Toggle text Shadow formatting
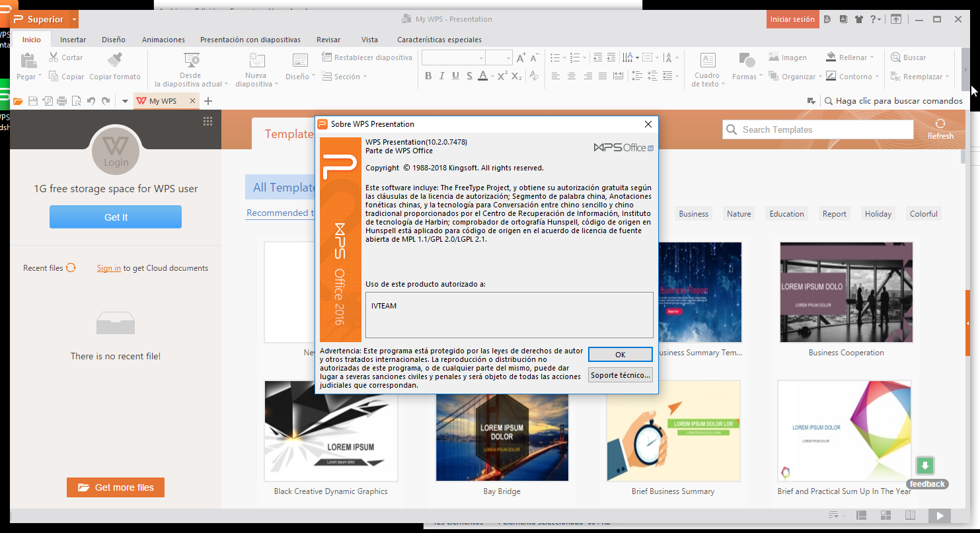The image size is (980, 533). pyautogui.click(x=469, y=76)
